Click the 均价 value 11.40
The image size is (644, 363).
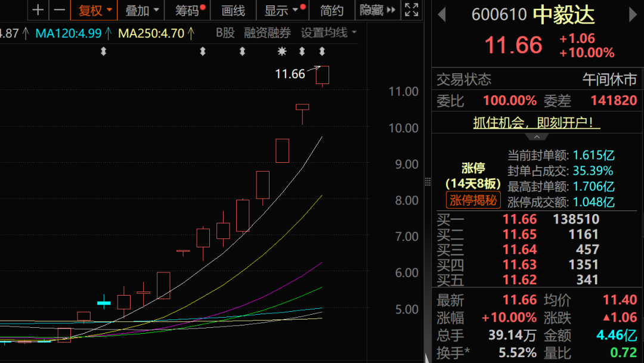click(x=620, y=300)
